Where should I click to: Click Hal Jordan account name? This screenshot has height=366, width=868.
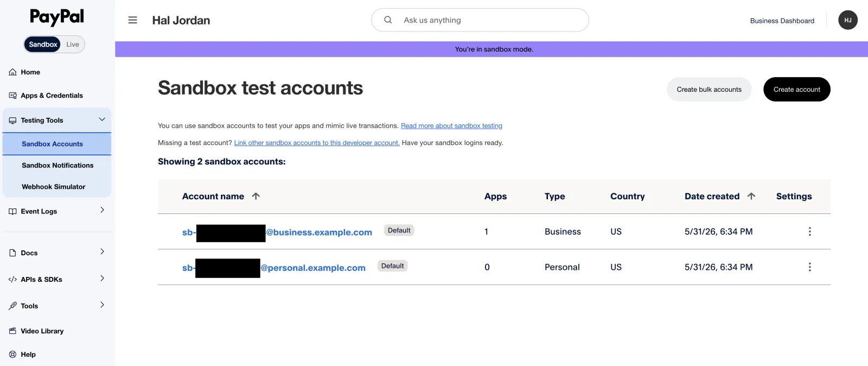(x=181, y=21)
